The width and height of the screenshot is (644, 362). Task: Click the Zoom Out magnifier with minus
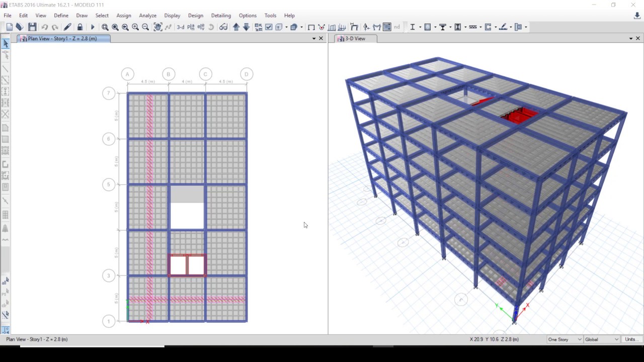145,27
